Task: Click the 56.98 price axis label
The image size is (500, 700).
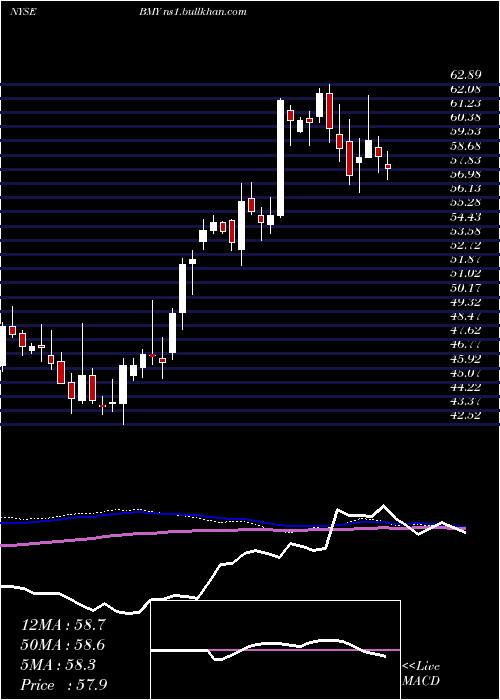Action: click(x=465, y=174)
